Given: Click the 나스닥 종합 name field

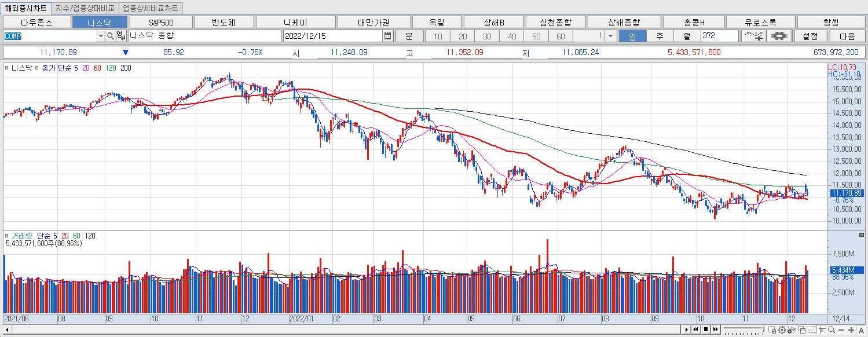Looking at the screenshot, I should pos(204,36).
